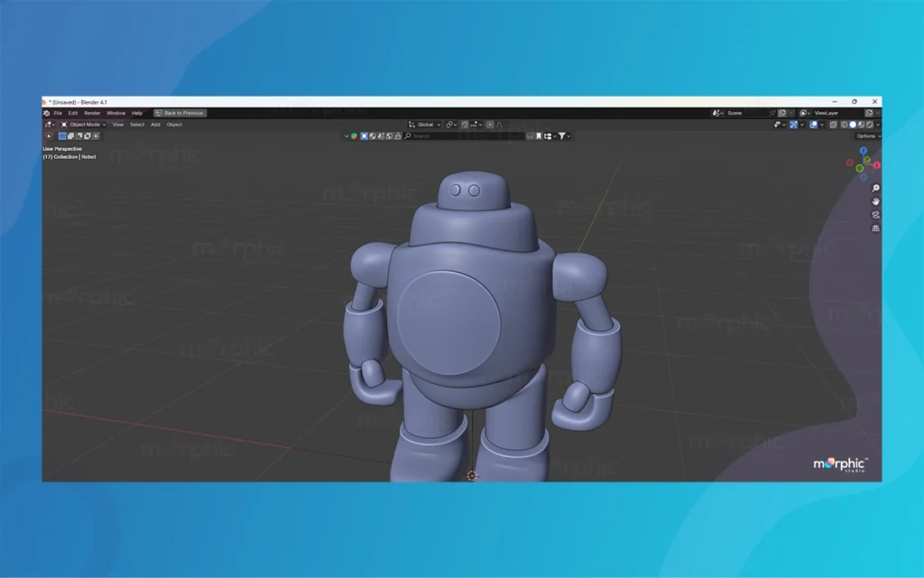Open the Options dropdown

[867, 136]
